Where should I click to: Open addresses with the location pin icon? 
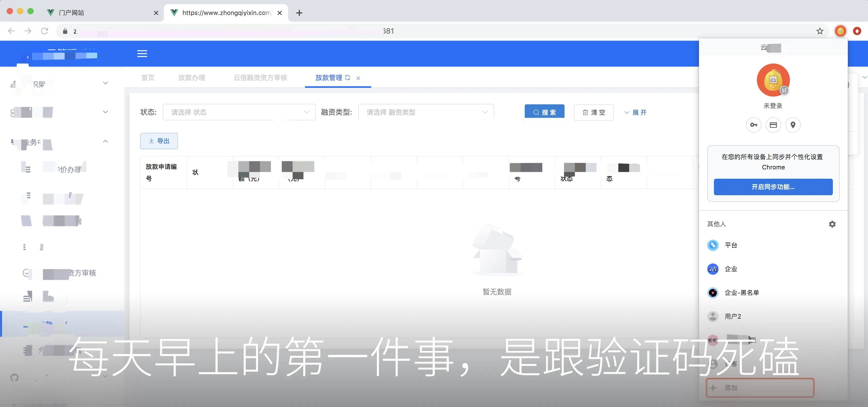coord(793,125)
